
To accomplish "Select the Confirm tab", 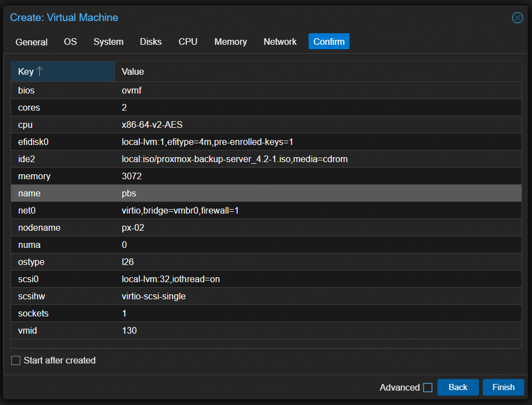I will (329, 41).
